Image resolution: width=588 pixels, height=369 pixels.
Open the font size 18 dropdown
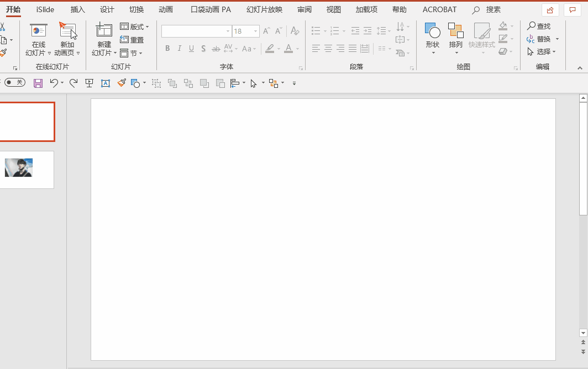255,31
